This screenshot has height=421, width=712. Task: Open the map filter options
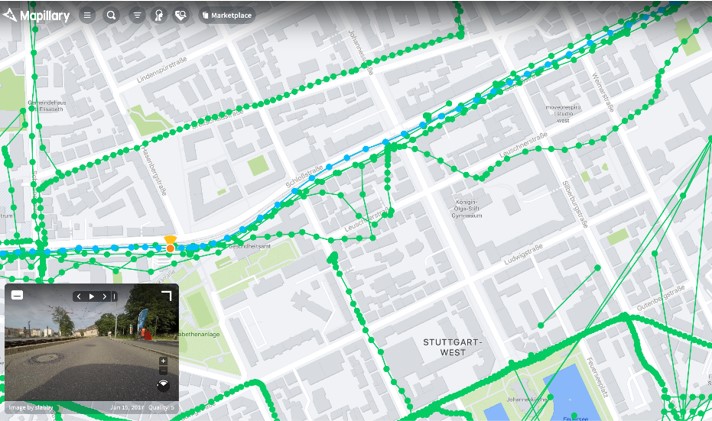click(137, 16)
